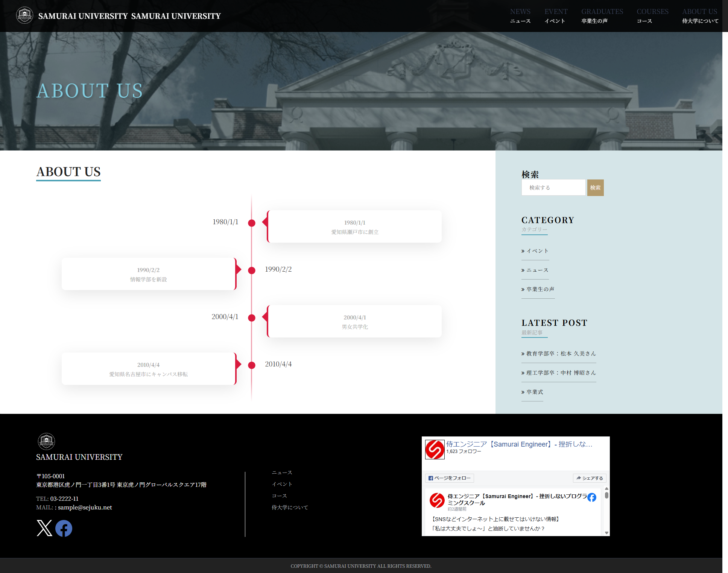Click the Samurai Engineer post avatar icon
The width and height of the screenshot is (728, 573).
coord(437,500)
